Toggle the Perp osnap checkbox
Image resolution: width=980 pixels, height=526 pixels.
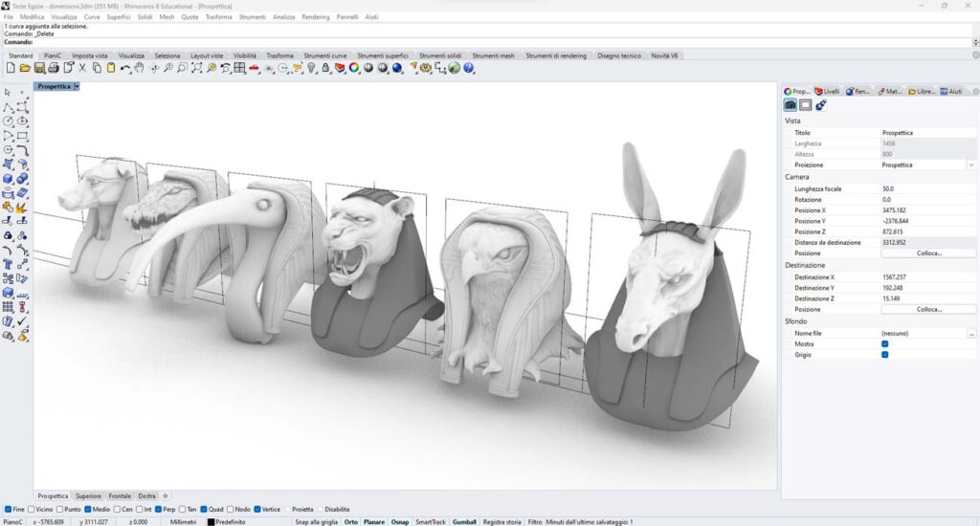pos(158,509)
